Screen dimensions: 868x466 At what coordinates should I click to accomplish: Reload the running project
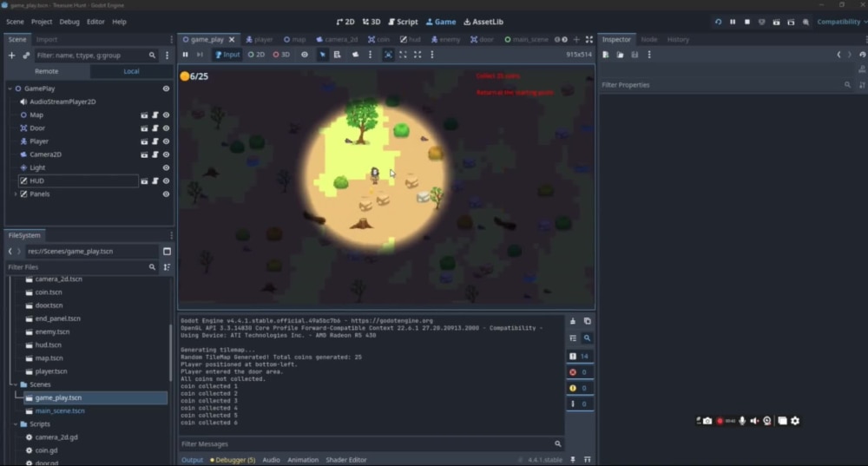[x=718, y=23]
